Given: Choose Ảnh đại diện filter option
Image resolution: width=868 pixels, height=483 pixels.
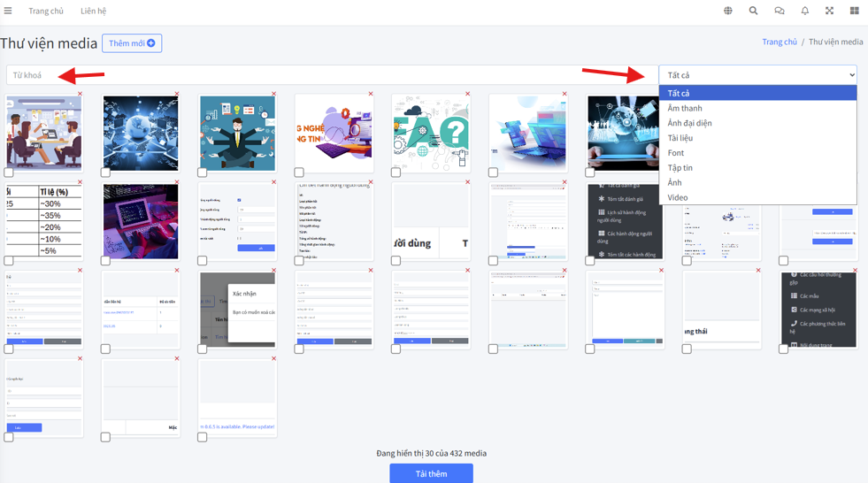Looking at the screenshot, I should pos(757,123).
